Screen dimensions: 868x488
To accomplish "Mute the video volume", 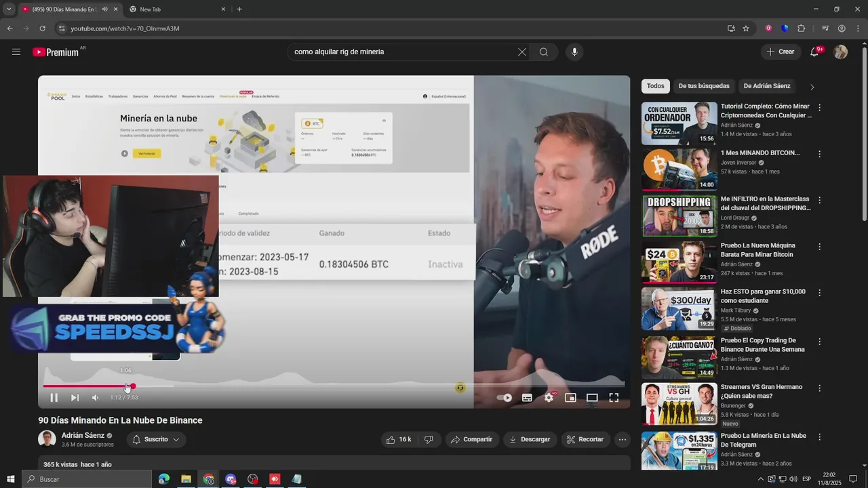I will point(95,398).
